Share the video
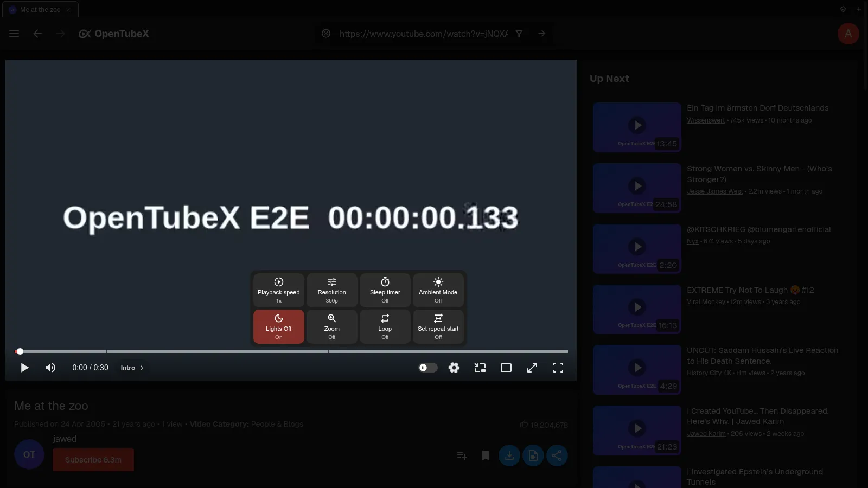This screenshot has height=488, width=868. pos(557,455)
